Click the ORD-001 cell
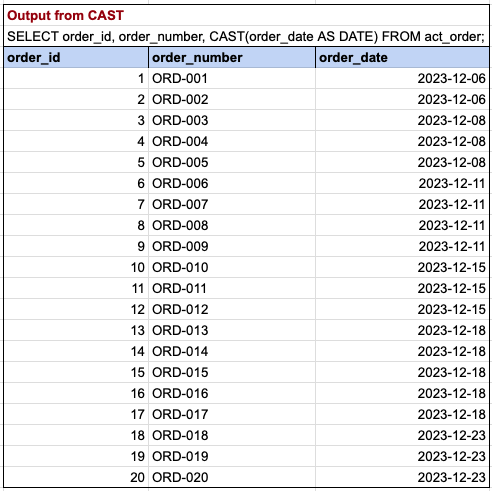492x491 pixels. pos(232,79)
